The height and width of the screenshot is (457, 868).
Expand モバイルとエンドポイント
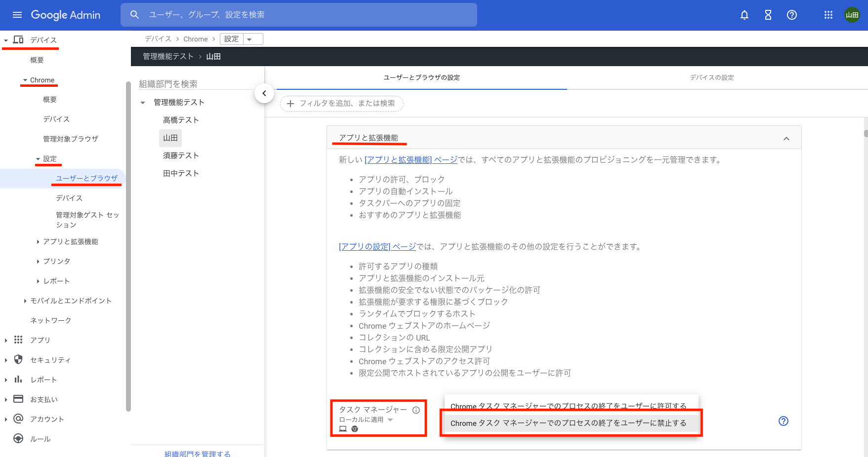tap(25, 301)
